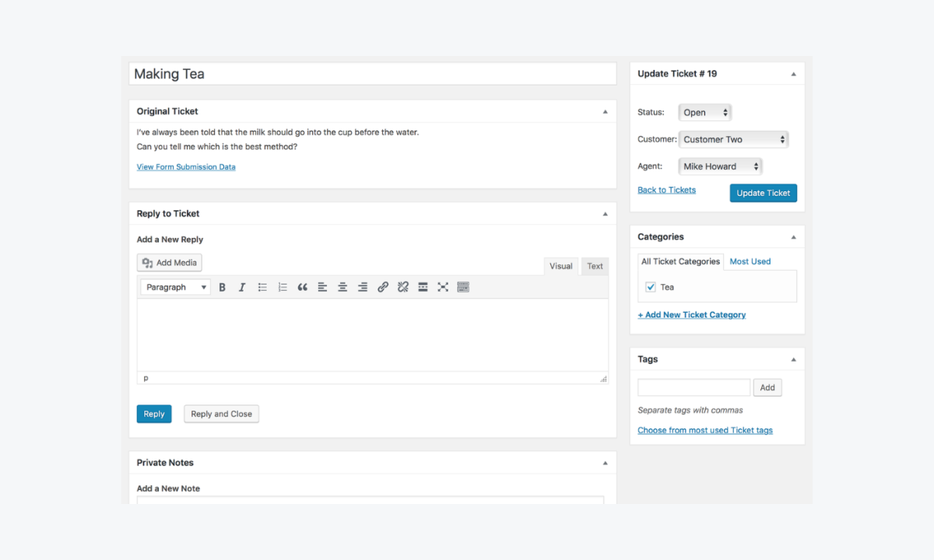Remove a hyperlink with the unlink icon
The image size is (934, 560).
(403, 287)
